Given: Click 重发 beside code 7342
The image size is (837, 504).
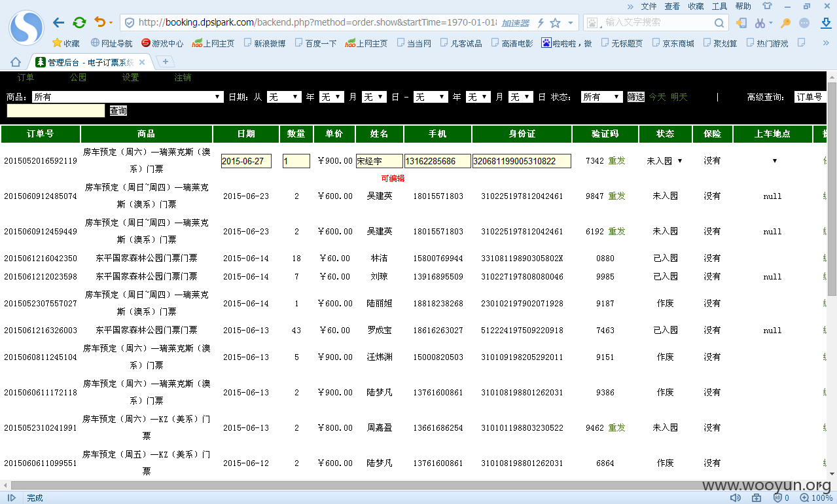Looking at the screenshot, I should tap(617, 160).
